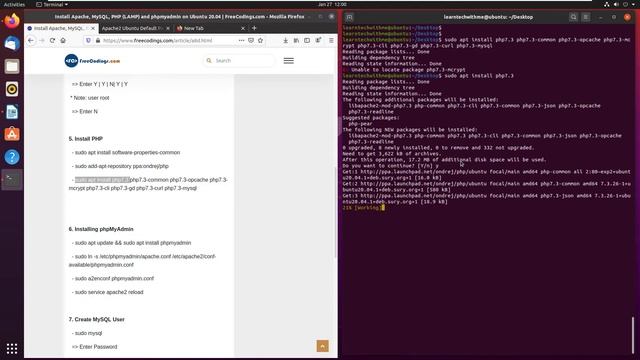This screenshot has width=640, height=360.
Task: Launch Firefox from the dock
Action: tap(12, 21)
